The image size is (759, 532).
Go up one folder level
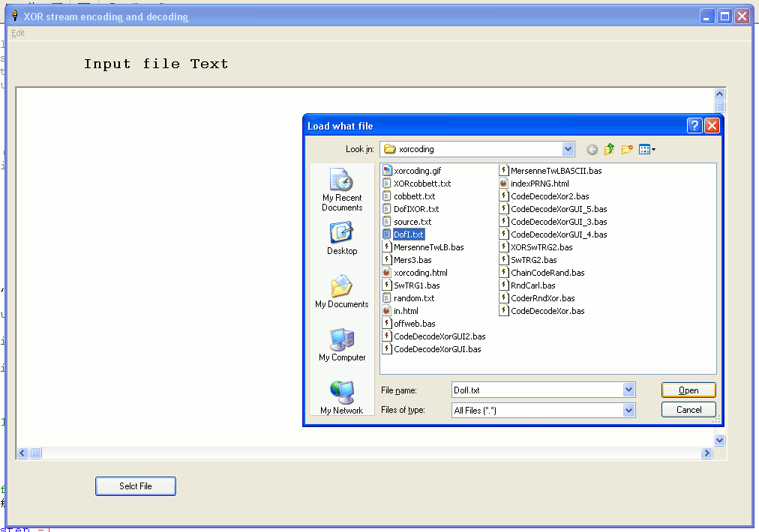click(609, 150)
